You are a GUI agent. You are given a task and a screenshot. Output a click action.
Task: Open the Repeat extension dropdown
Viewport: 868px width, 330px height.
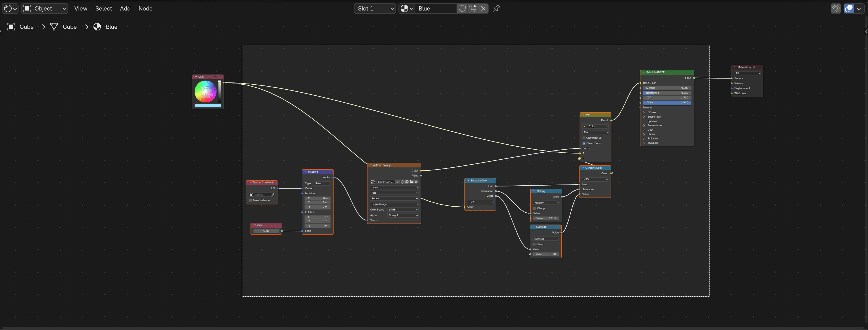click(394, 199)
